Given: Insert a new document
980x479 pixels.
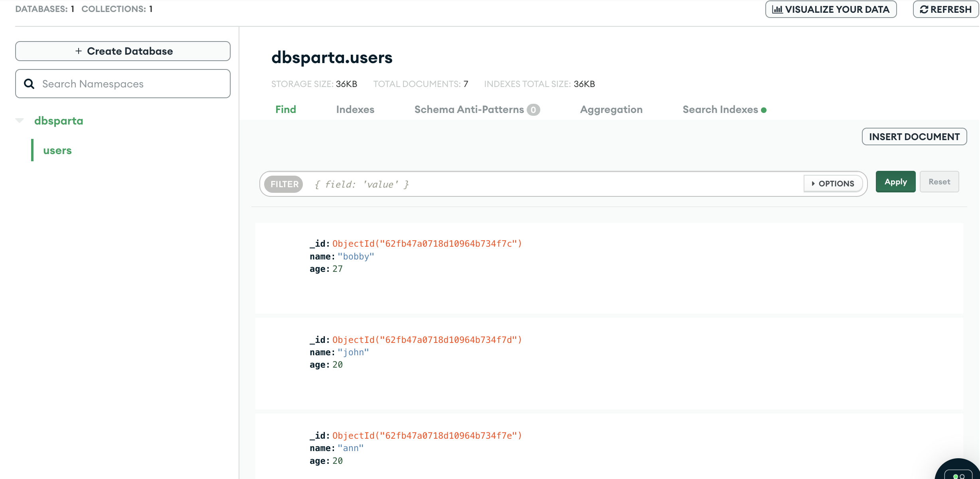Looking at the screenshot, I should pos(914,137).
